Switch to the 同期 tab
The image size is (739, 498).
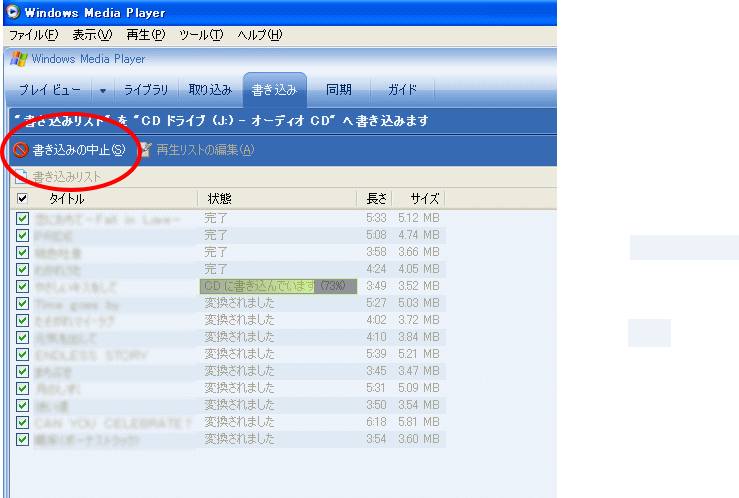pos(339,90)
